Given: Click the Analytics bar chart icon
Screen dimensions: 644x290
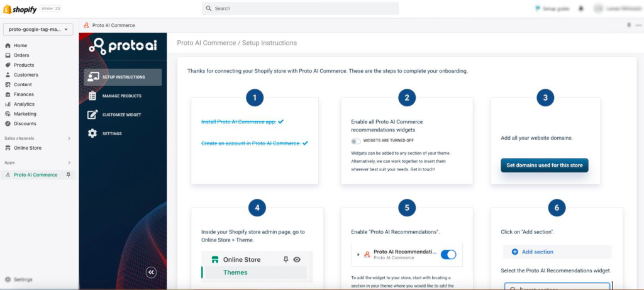Looking at the screenshot, I should 8,104.
